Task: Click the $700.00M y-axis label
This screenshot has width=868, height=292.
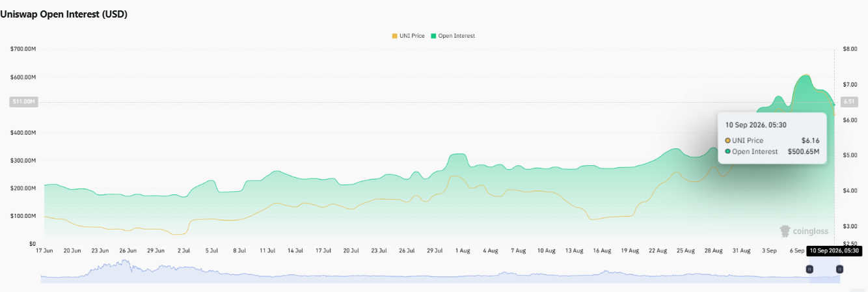Action: (23, 49)
